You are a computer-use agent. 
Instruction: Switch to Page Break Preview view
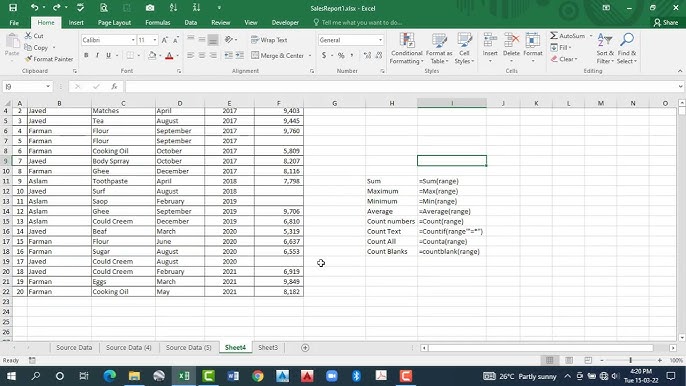588,360
